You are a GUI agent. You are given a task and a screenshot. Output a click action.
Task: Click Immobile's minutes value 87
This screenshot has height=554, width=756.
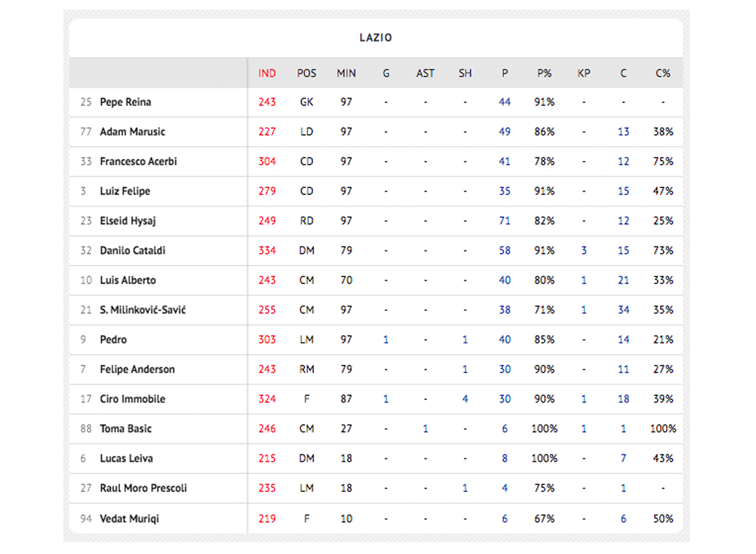pos(346,399)
